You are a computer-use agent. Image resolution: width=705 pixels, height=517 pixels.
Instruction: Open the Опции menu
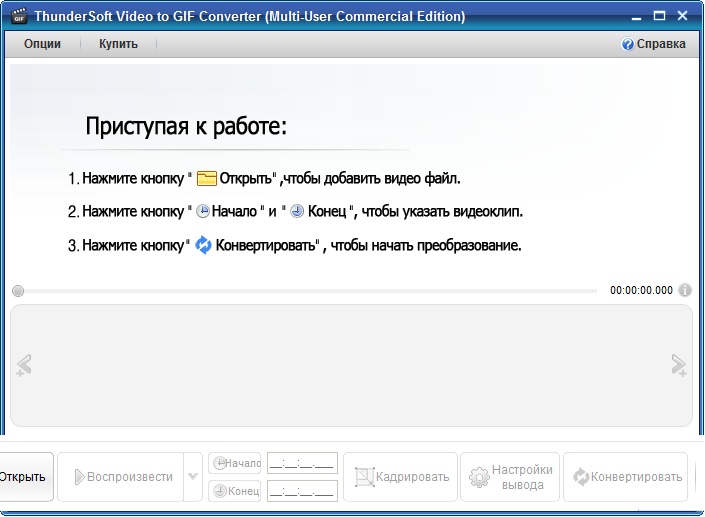(42, 44)
